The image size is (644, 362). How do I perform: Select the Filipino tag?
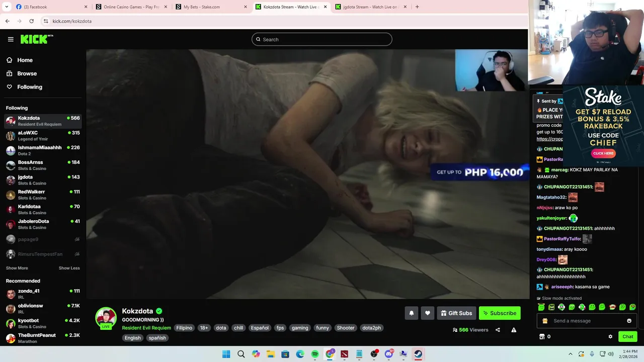click(x=184, y=328)
